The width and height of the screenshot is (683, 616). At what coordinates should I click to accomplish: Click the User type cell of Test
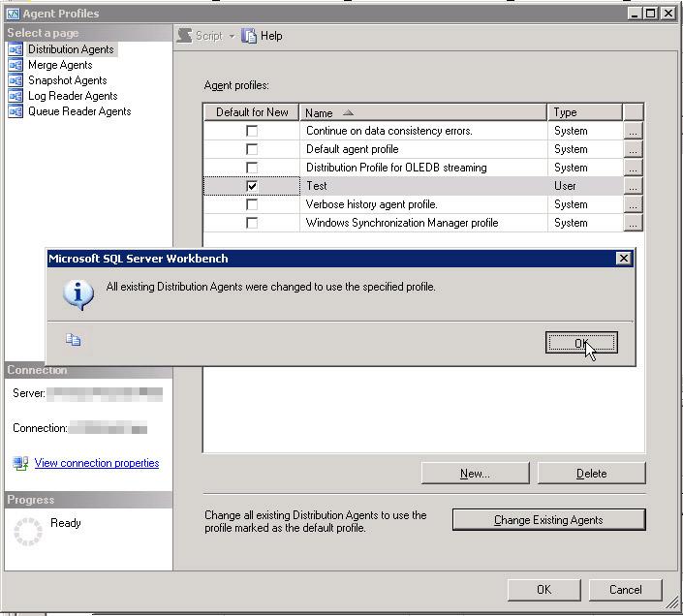tap(585, 186)
